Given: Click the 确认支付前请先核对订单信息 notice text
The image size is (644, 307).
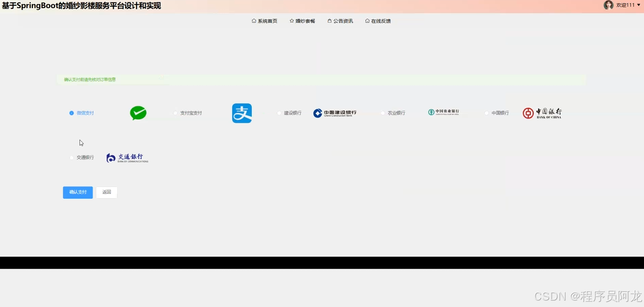Looking at the screenshot, I should point(90,79).
